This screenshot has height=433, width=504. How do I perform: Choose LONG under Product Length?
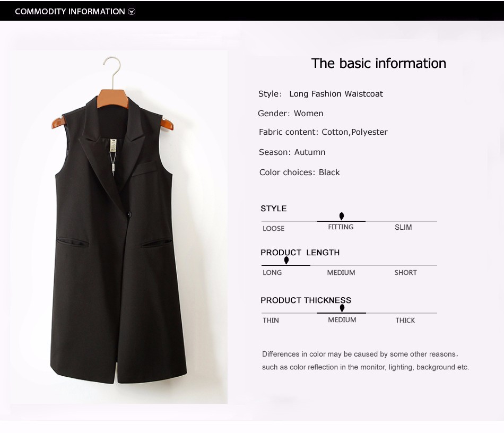pos(272,273)
